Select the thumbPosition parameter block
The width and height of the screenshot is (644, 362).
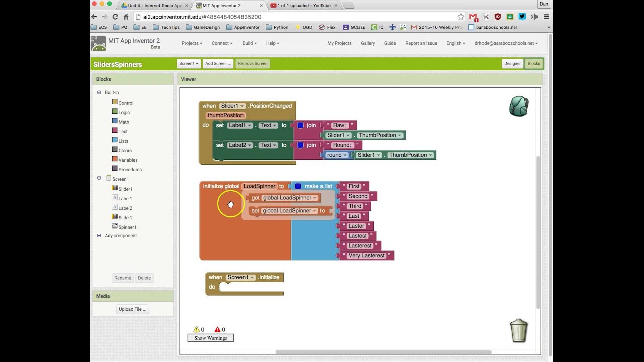[x=225, y=115]
